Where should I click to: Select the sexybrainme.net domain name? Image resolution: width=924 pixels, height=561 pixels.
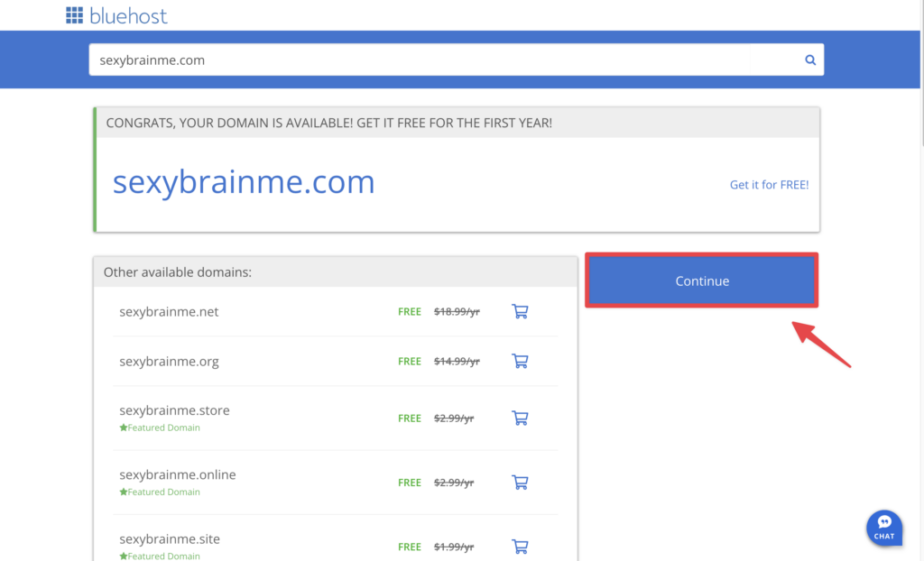(169, 312)
